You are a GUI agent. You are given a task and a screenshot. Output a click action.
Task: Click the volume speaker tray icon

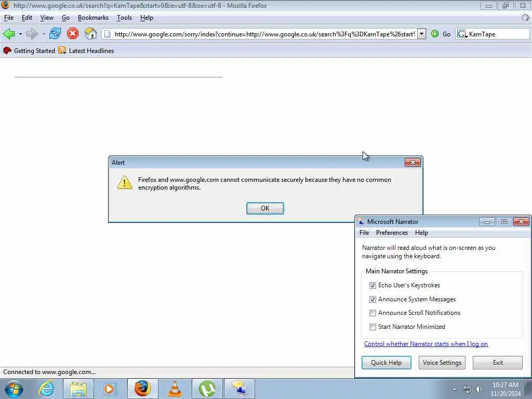[x=479, y=389]
